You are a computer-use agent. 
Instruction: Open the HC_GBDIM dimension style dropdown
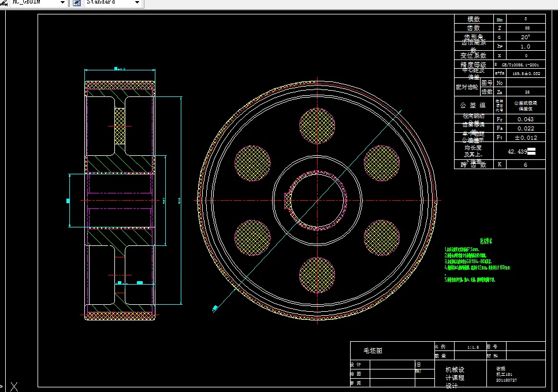click(62, 3)
